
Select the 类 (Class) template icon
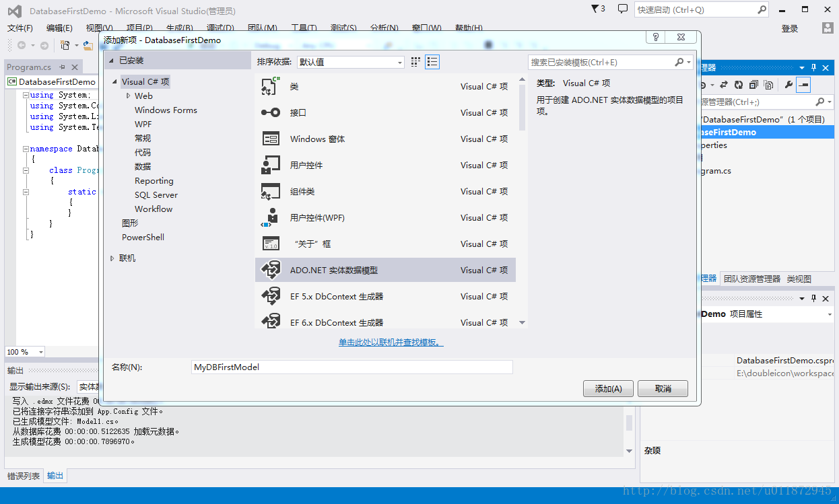click(271, 86)
